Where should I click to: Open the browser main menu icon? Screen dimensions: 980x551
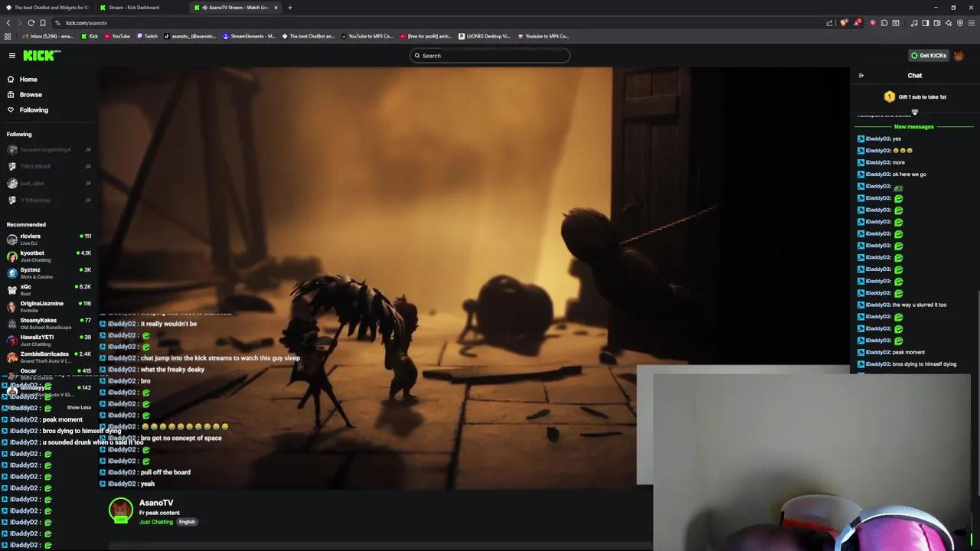coord(972,23)
